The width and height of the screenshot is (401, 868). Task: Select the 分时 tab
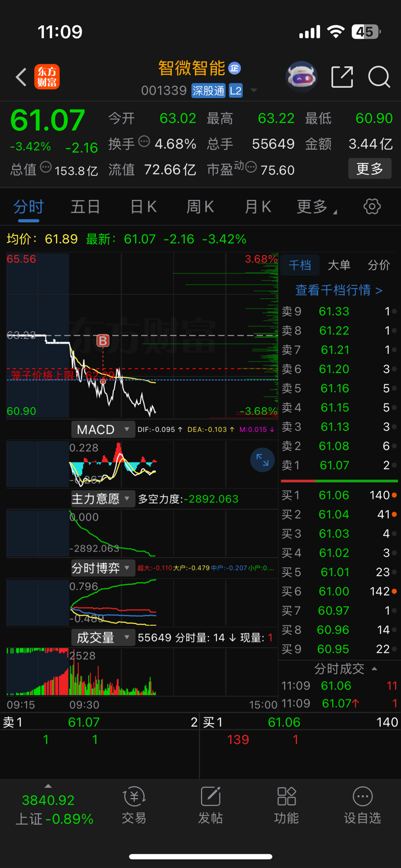[29, 207]
